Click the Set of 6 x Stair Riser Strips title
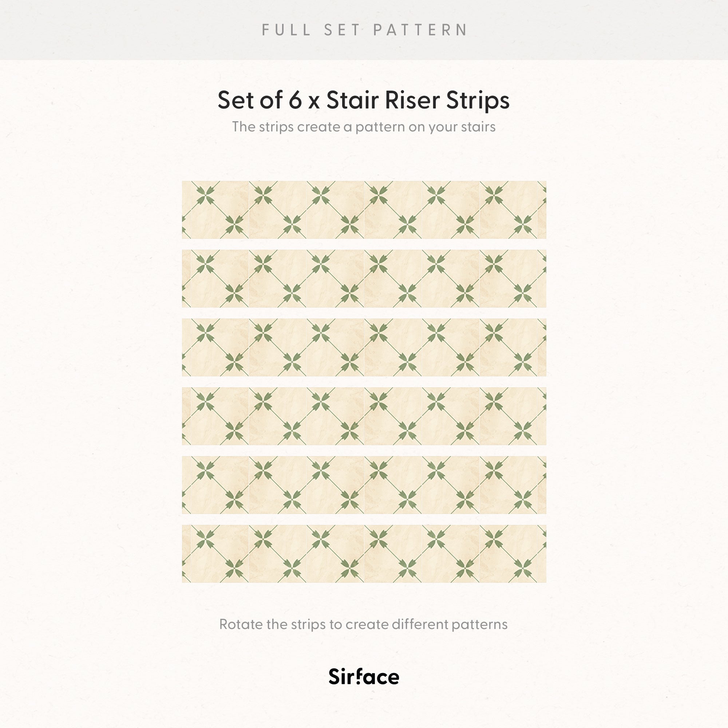Screen dimensions: 728x728 point(364,100)
